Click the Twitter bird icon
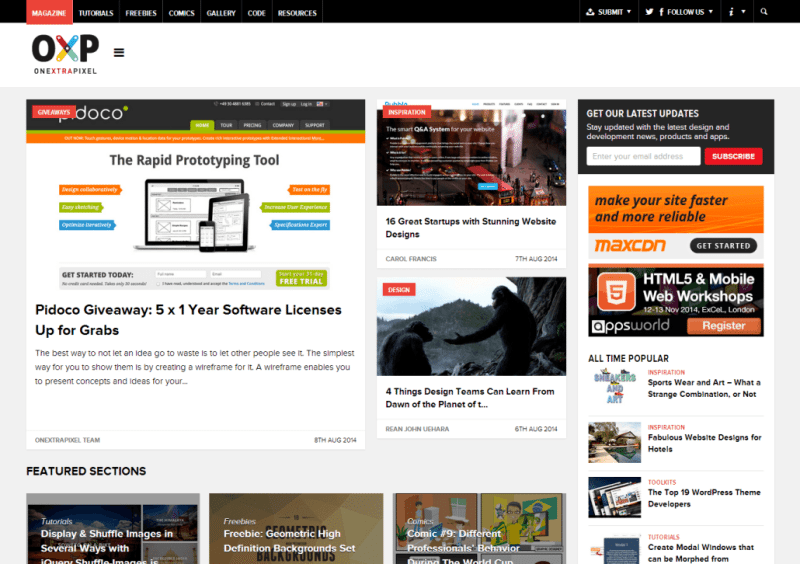Viewport: 800px width, 564px height. (649, 12)
